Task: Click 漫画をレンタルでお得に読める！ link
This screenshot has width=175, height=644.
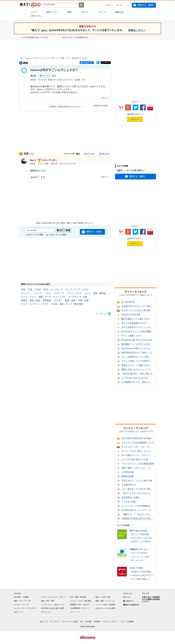Action: click(131, 171)
